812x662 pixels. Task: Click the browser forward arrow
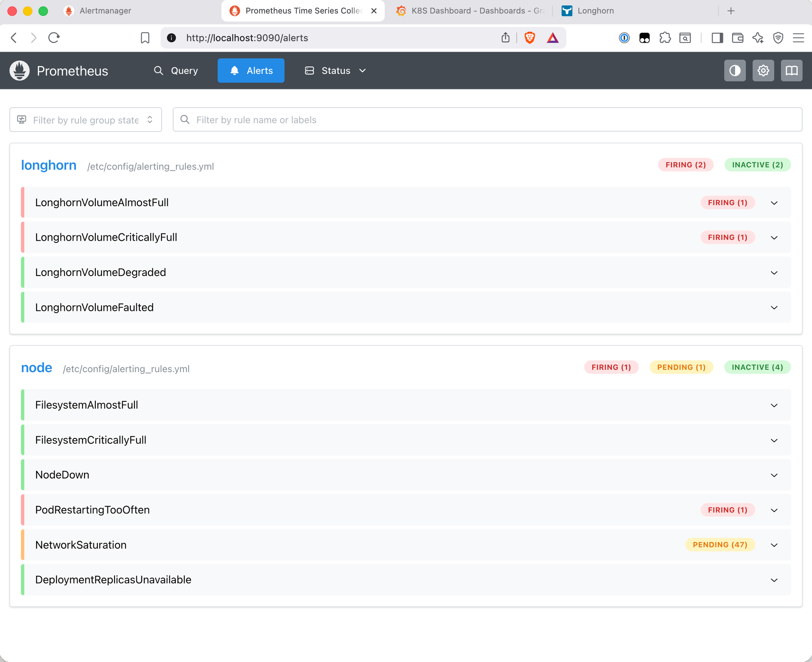(34, 38)
